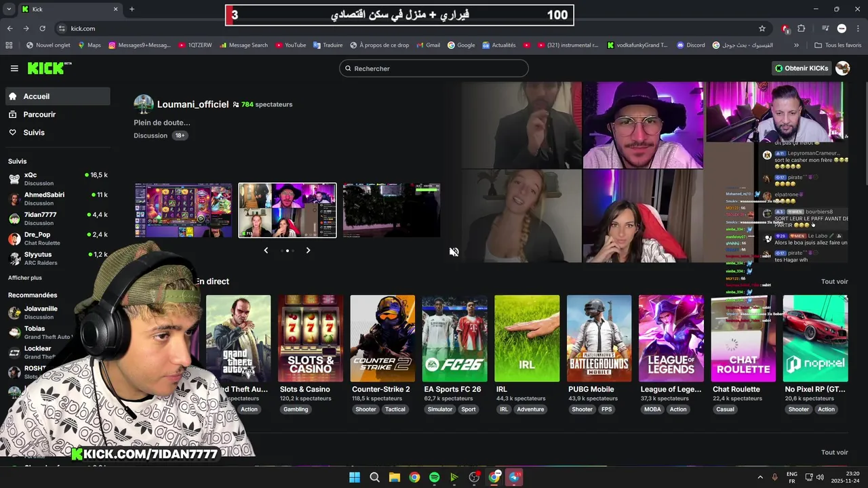Image resolution: width=868 pixels, height=488 pixels.
Task: Click the 18+ badge
Action: coord(180,136)
